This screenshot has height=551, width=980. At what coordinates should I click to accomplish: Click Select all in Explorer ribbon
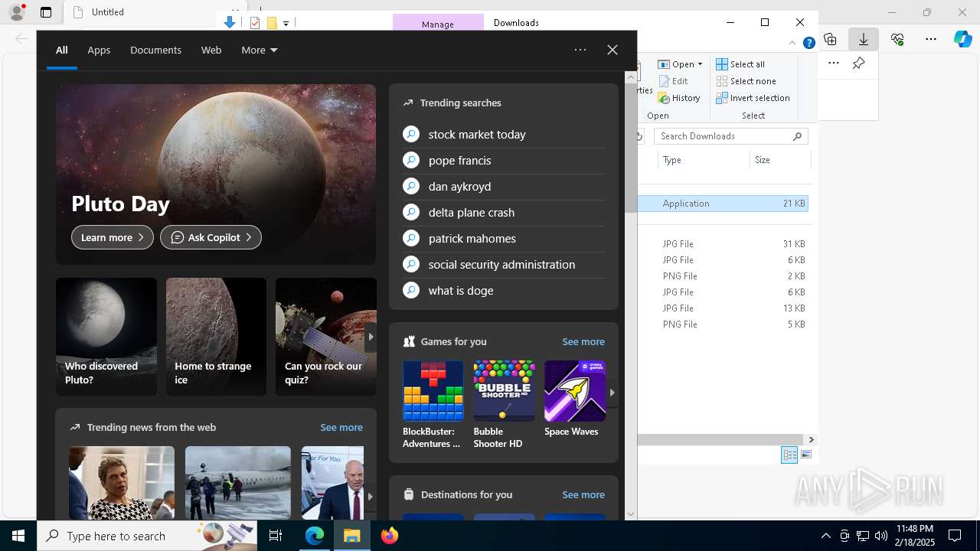tap(740, 64)
